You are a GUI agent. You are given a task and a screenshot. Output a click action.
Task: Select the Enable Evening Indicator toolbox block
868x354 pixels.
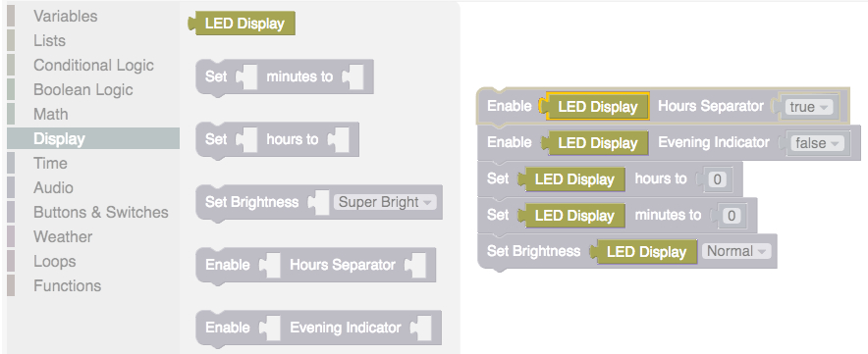[318, 328]
